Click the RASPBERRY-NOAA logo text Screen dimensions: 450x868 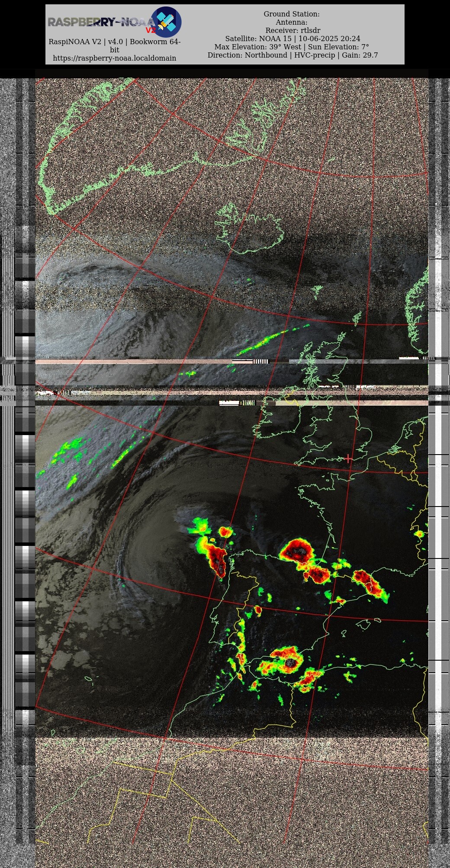click(101, 22)
